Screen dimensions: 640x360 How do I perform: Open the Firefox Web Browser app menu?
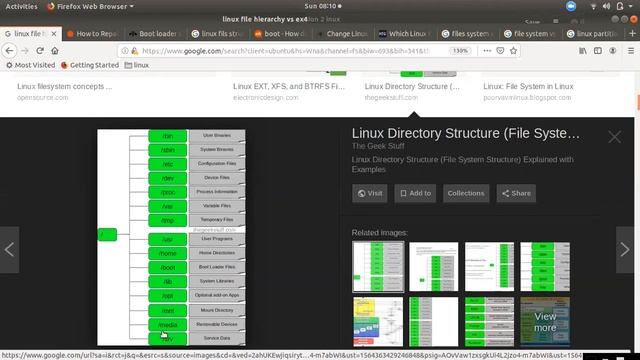point(91,6)
